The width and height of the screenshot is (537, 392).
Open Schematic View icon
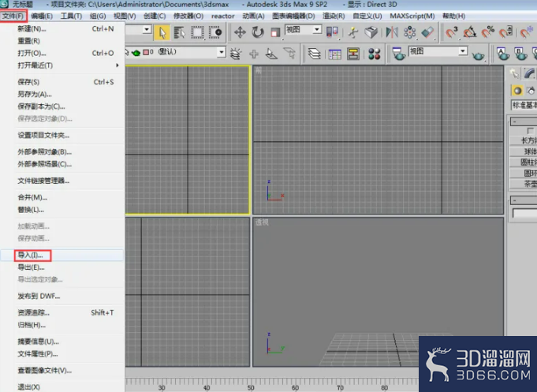click(353, 54)
